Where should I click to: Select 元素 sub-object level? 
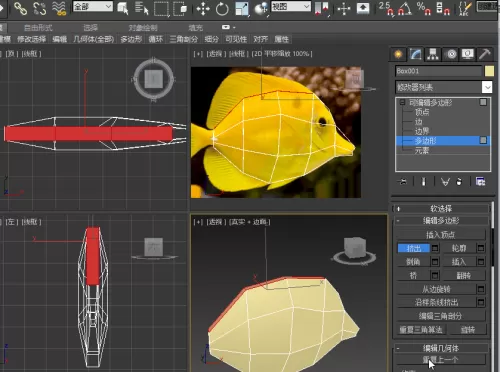tap(422, 151)
